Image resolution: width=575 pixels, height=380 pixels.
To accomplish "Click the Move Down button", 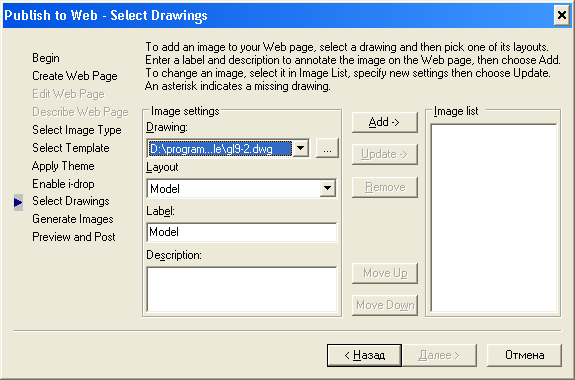I will [385, 305].
